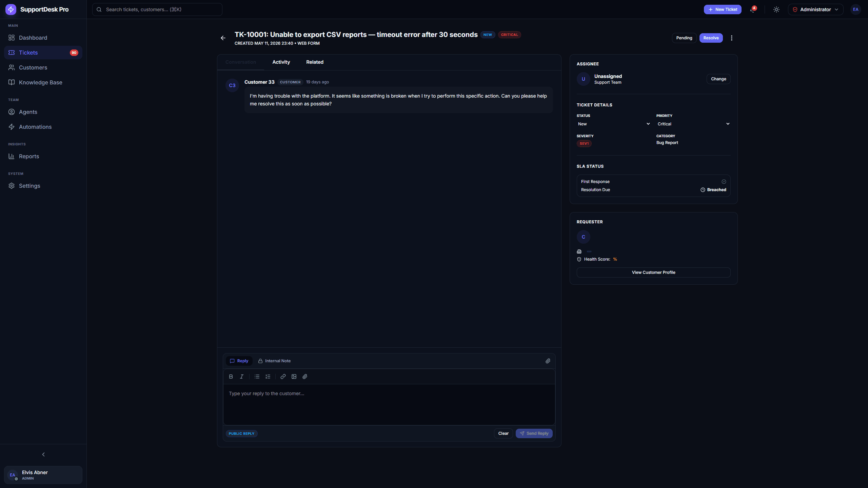Click the CUSTOMER tag badge
Viewport: 868px width, 488px height.
(x=290, y=82)
